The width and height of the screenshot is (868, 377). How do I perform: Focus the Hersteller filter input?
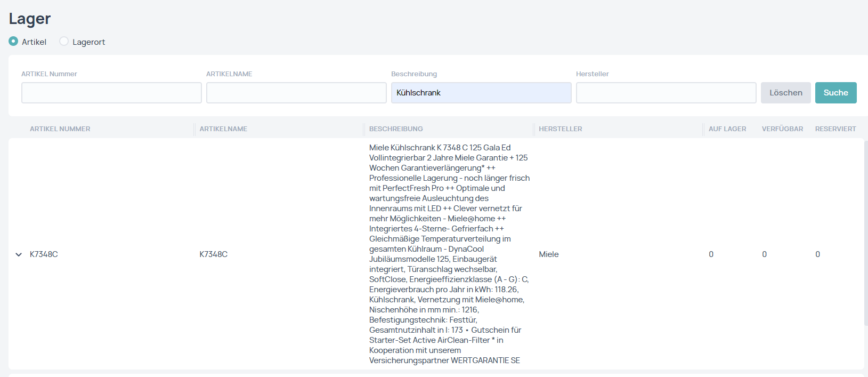coord(666,93)
